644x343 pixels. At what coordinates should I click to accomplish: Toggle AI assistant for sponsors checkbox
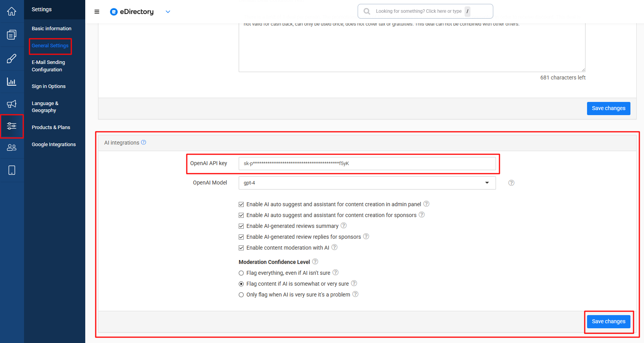[x=241, y=215]
